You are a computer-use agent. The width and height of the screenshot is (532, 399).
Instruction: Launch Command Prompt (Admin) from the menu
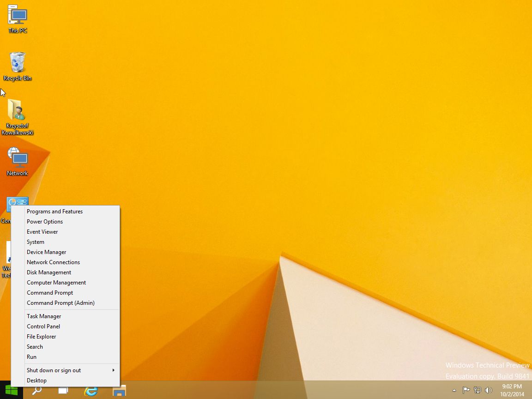[66, 303]
